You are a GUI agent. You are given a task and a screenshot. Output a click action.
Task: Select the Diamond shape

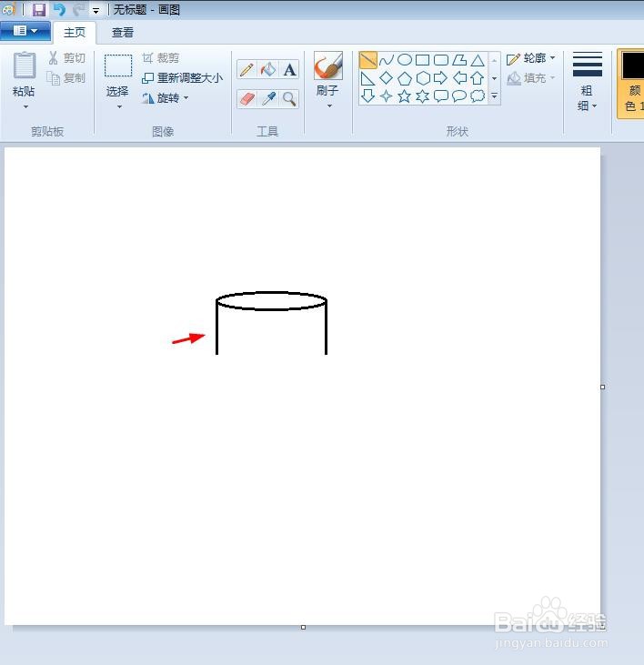tap(387, 78)
